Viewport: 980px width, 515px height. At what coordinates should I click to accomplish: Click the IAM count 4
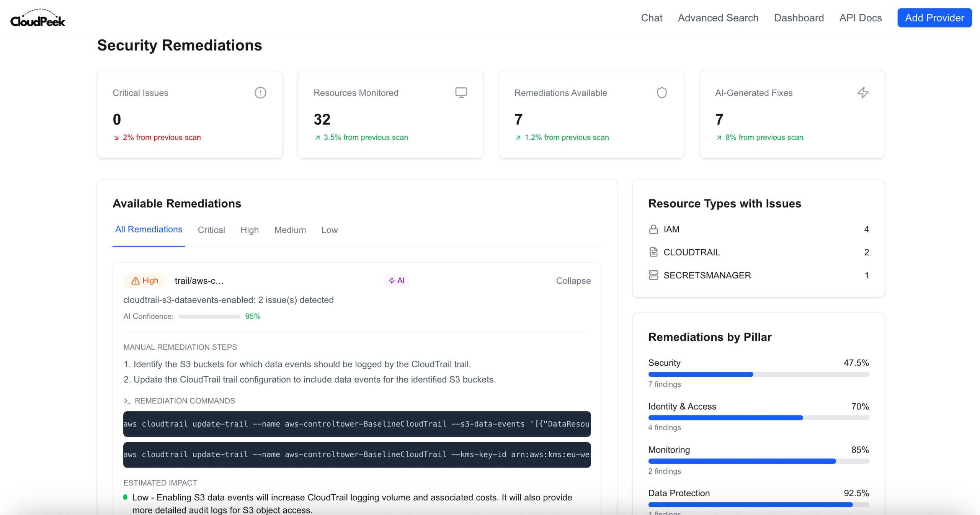point(866,229)
